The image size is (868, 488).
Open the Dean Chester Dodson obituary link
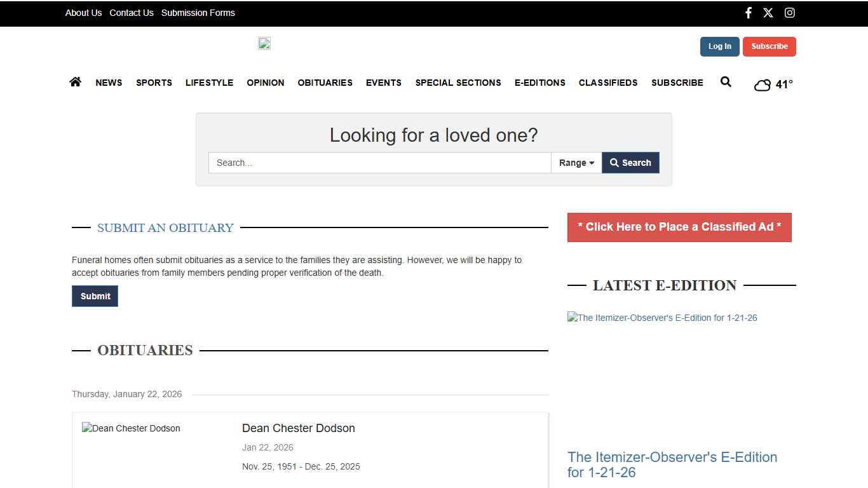pyautogui.click(x=298, y=428)
